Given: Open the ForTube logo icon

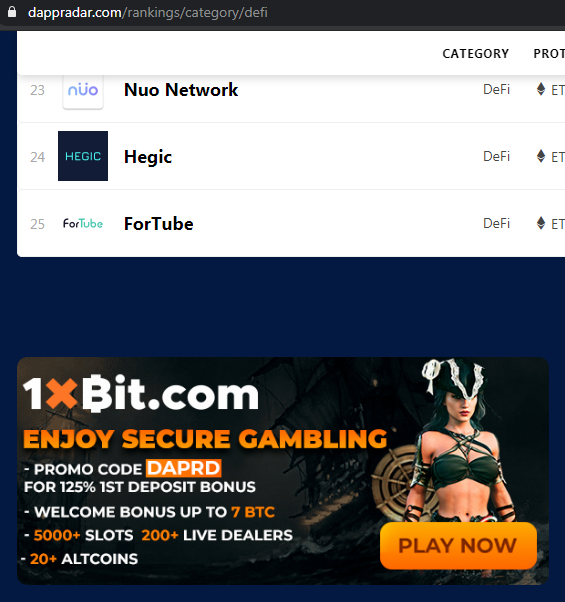Looking at the screenshot, I should [x=83, y=223].
